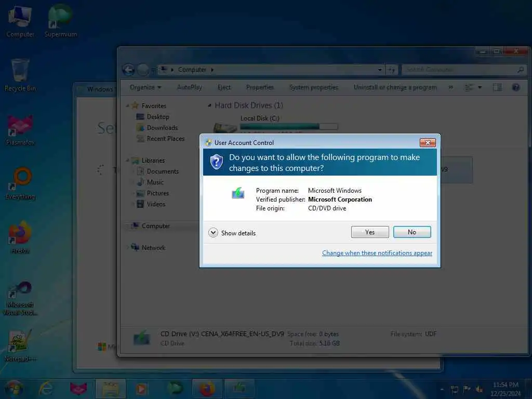Click the volume tray icon
The width and height of the screenshot is (532, 399).
tap(479, 389)
